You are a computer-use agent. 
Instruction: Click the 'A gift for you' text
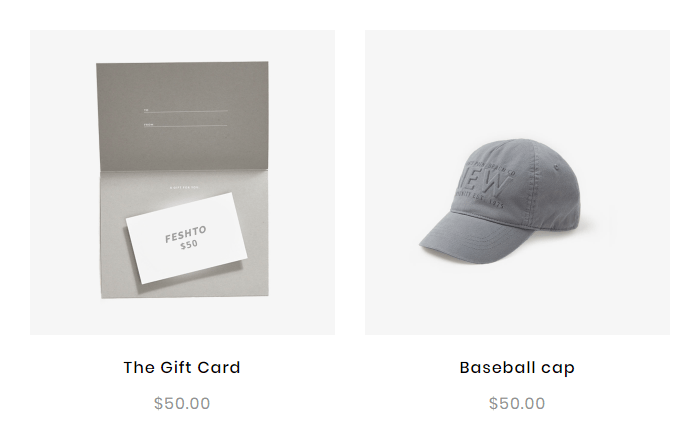[x=184, y=187]
